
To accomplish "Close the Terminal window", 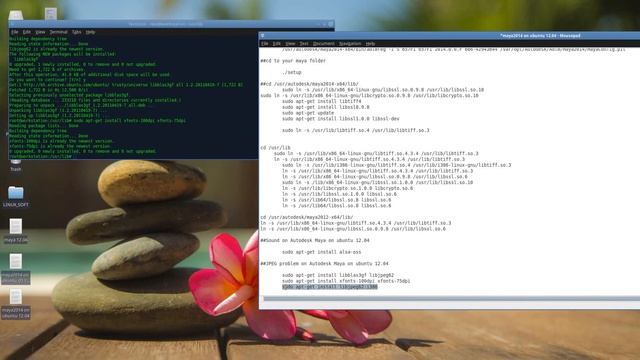I will pos(331,24).
